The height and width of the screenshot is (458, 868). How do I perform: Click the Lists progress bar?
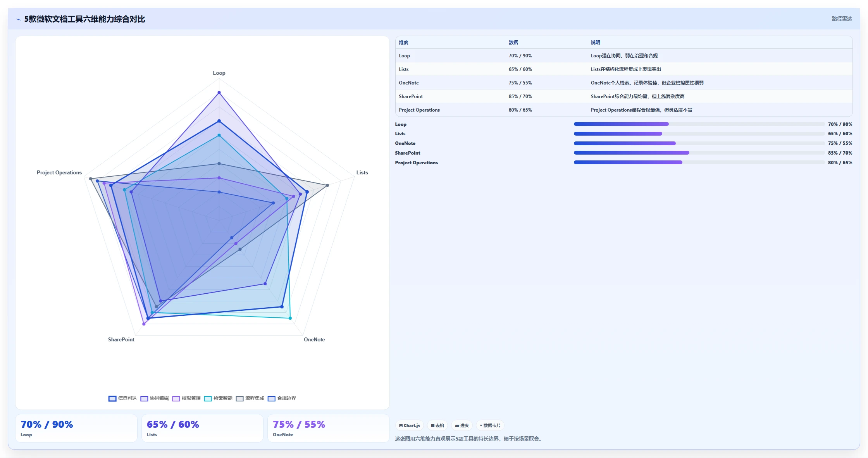[699, 134]
